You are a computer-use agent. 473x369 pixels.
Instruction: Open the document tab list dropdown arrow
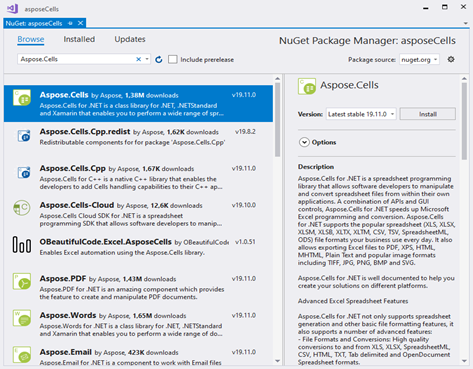click(x=465, y=23)
